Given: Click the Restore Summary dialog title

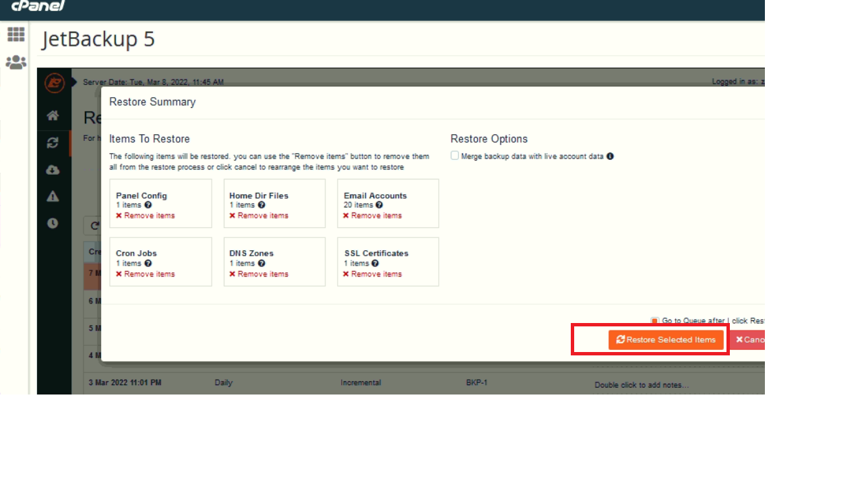Looking at the screenshot, I should click(152, 102).
